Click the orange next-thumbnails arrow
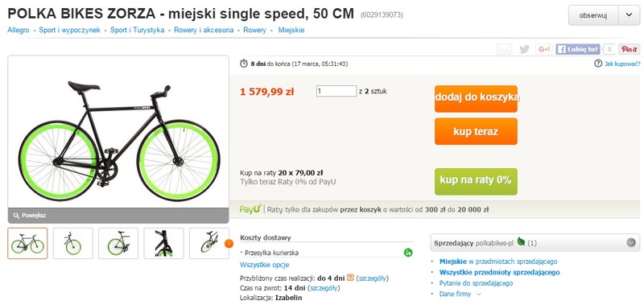This screenshot has height=305, width=644. pos(229,243)
